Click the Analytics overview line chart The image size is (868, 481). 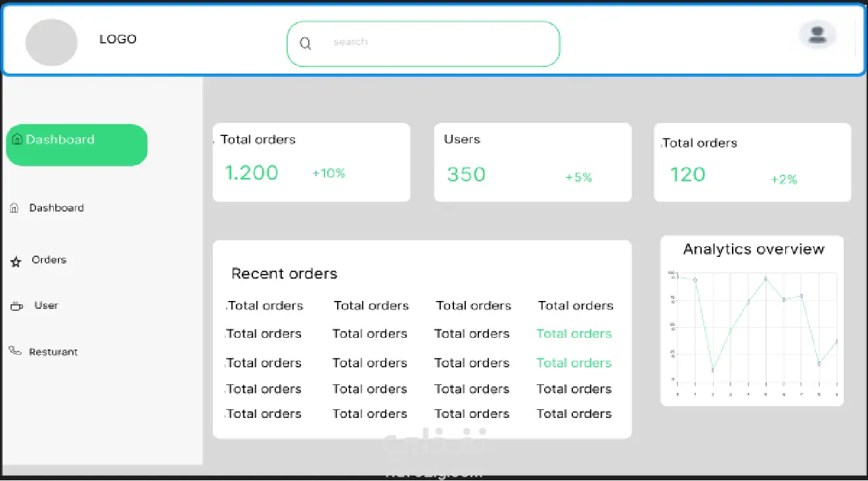752,332
